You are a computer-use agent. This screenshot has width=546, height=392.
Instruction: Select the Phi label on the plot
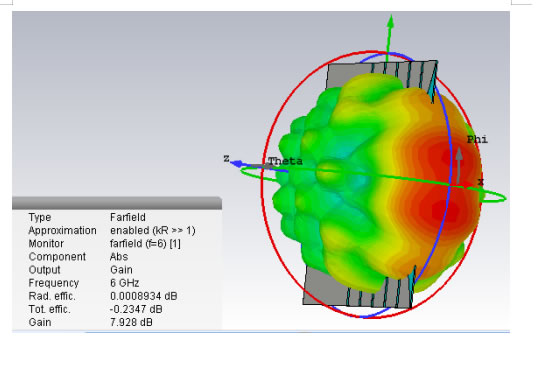pyautogui.click(x=477, y=140)
